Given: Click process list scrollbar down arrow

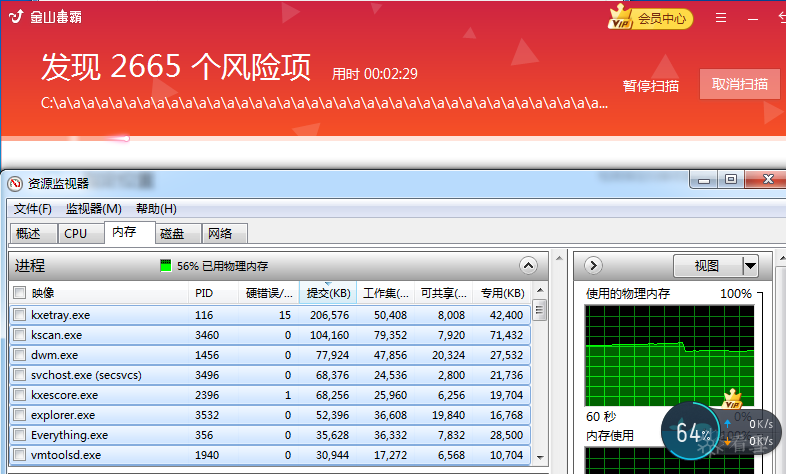Looking at the screenshot, I should tap(540, 457).
